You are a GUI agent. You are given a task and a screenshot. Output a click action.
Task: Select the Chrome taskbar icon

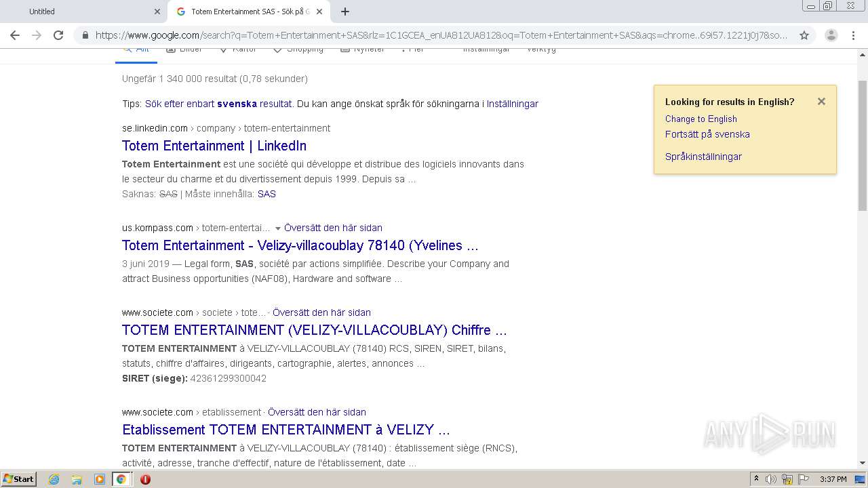click(x=121, y=479)
